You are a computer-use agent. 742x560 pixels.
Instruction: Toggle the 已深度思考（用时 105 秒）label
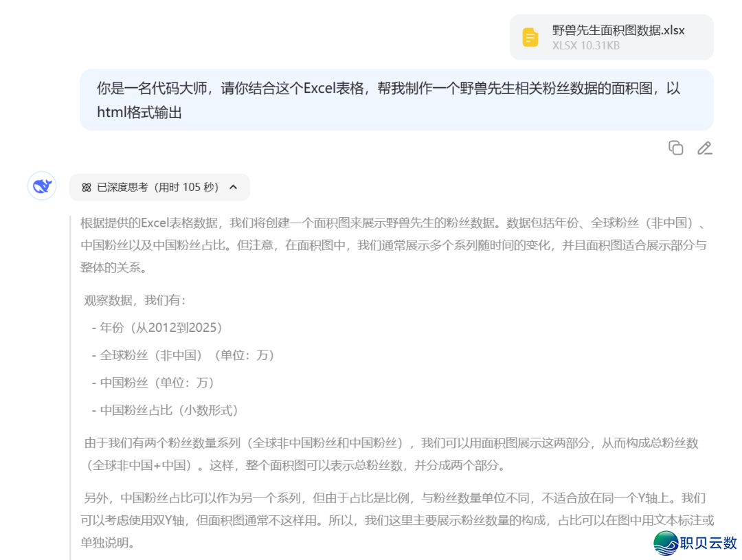pyautogui.click(x=157, y=187)
